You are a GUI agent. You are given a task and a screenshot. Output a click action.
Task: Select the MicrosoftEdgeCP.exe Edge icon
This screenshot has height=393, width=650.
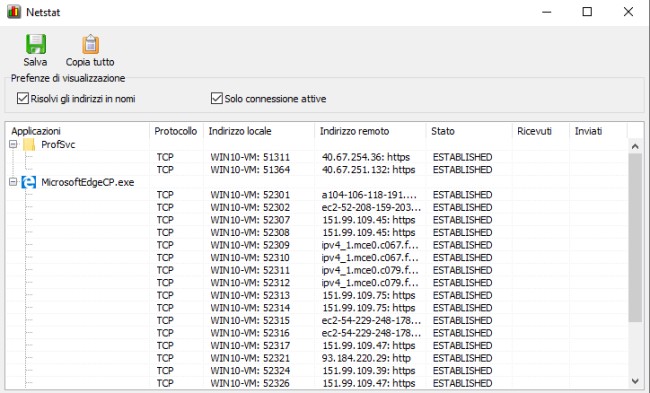click(x=29, y=182)
